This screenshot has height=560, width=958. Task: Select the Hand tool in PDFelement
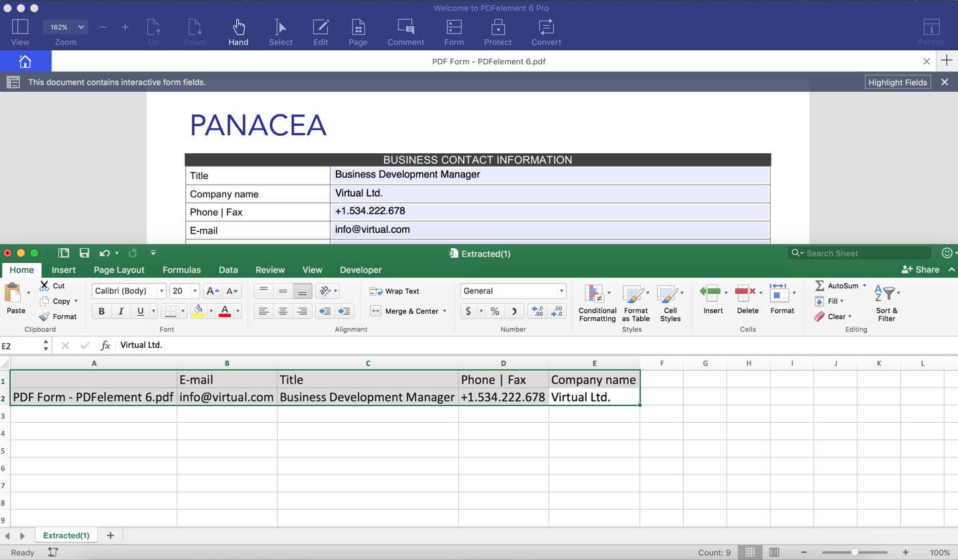(x=238, y=32)
